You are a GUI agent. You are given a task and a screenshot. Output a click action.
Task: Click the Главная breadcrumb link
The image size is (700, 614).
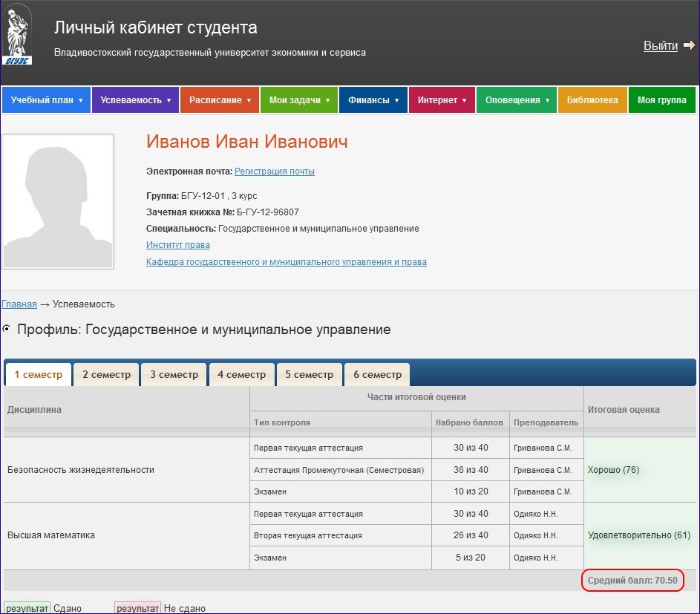click(19, 304)
